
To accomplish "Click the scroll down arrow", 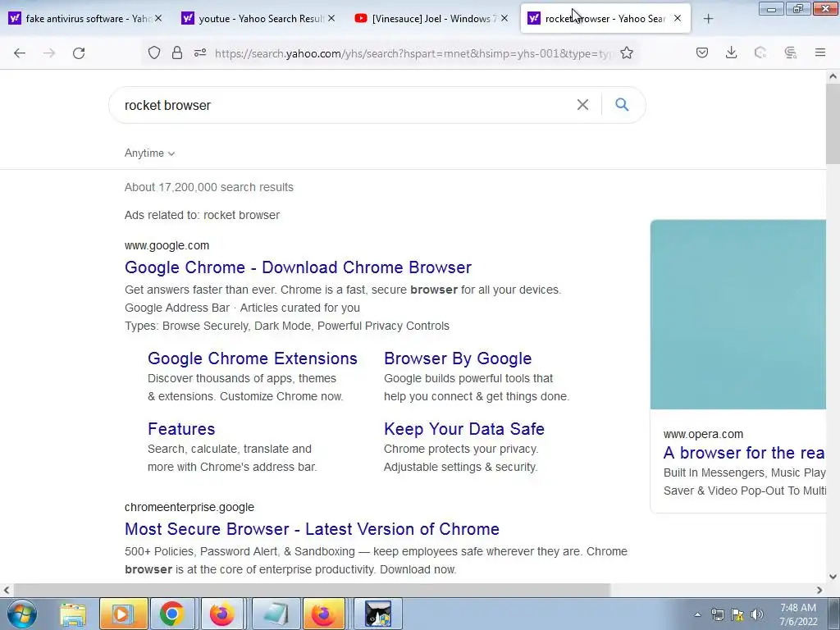I will (833, 577).
